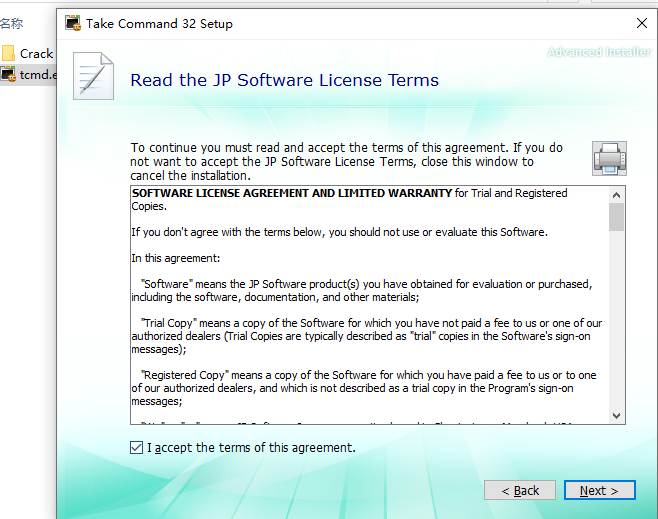Click the '"Registered Copy" means' paragraph

pos(364,388)
